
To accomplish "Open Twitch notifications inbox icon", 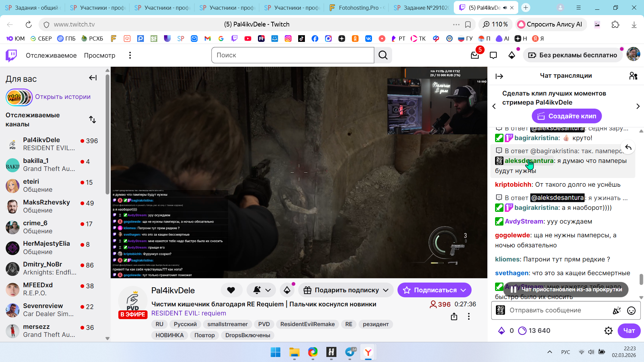I will (475, 55).
